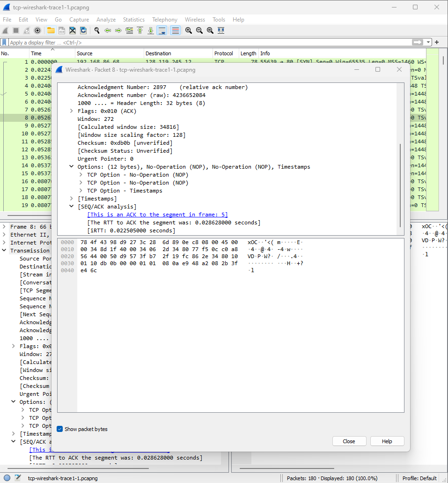The image size is (448, 483).
Task: Collapse [SEQ/ACK analysis] node in dialog
Action: tap(72, 207)
